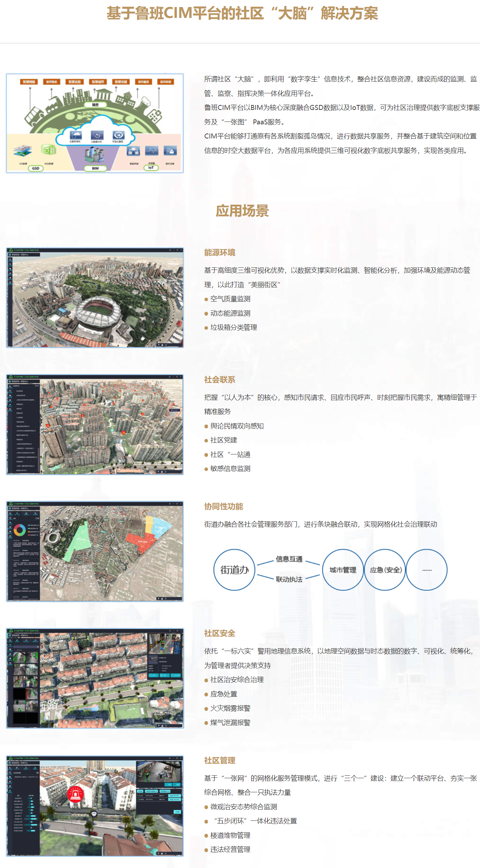This screenshot has height=868, width=480.
Task: Click the 社区党建 bullet item
Action: [221, 440]
